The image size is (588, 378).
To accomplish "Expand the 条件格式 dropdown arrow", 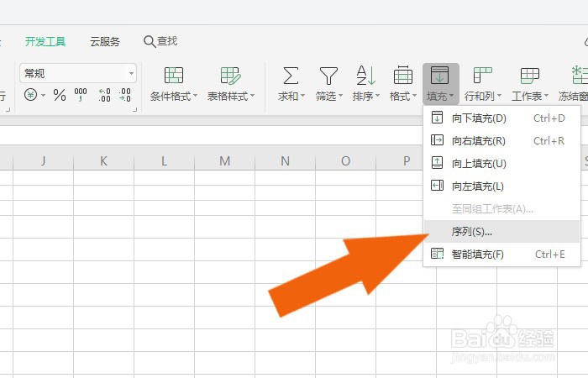I will [x=195, y=96].
